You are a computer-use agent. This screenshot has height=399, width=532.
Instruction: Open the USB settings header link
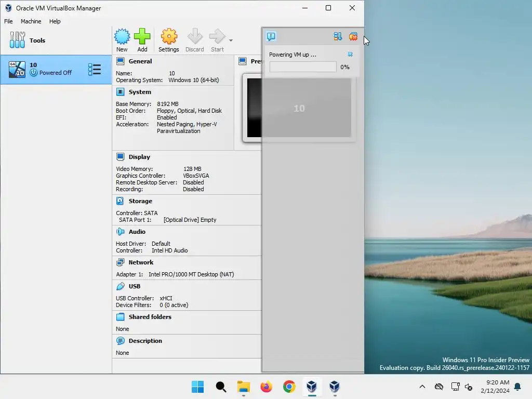coord(135,286)
